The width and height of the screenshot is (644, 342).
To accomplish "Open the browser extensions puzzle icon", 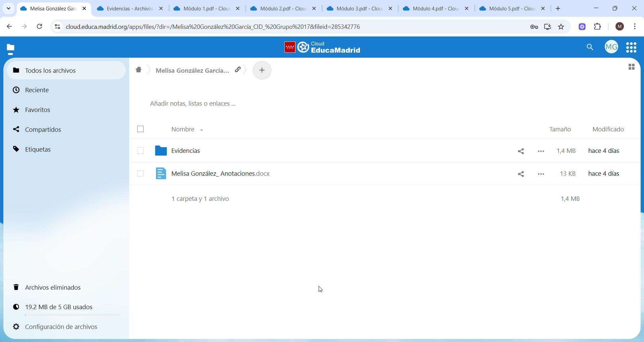I will [598, 27].
